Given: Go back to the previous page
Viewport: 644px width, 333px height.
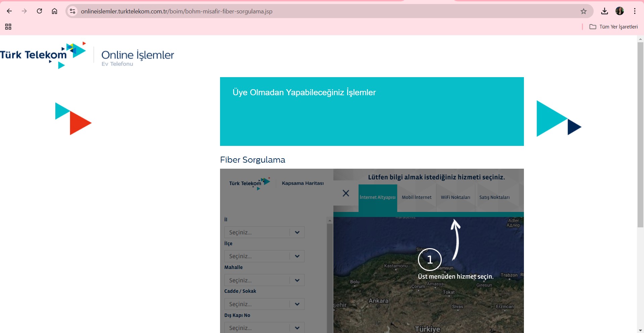Looking at the screenshot, I should 9,11.
